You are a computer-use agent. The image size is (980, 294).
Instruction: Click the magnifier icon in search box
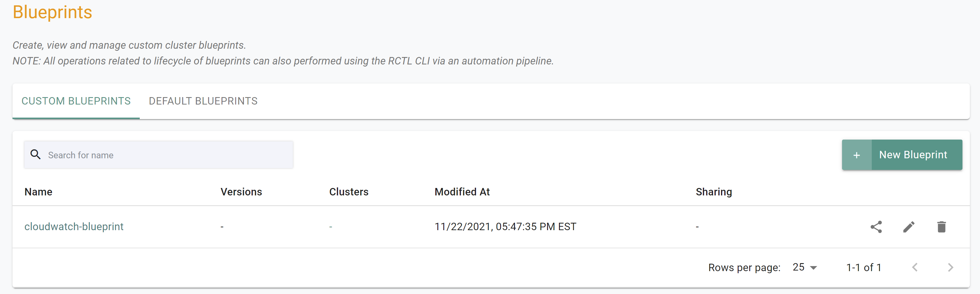tap(35, 154)
